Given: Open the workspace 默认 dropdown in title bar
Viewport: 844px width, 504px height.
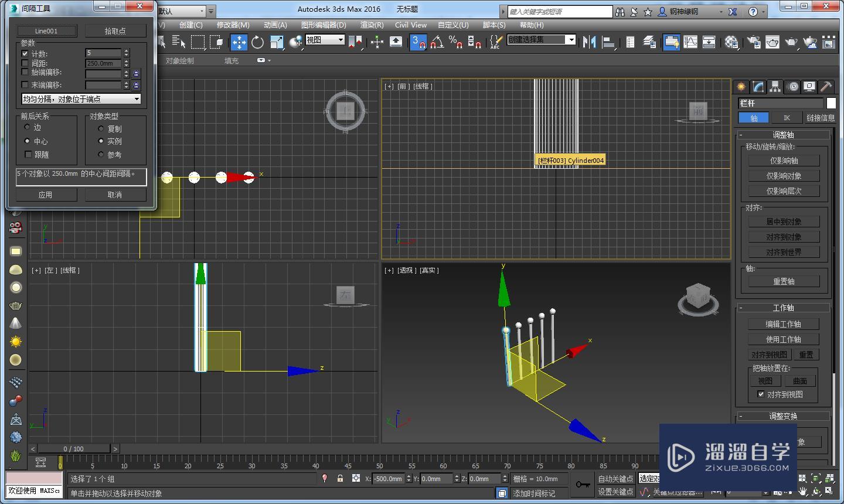Looking at the screenshot, I should click(181, 11).
